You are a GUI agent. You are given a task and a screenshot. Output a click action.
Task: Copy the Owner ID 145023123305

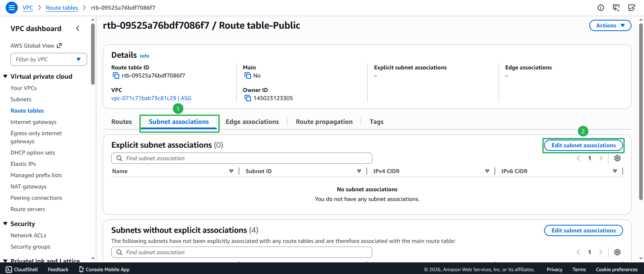pyautogui.click(x=248, y=98)
